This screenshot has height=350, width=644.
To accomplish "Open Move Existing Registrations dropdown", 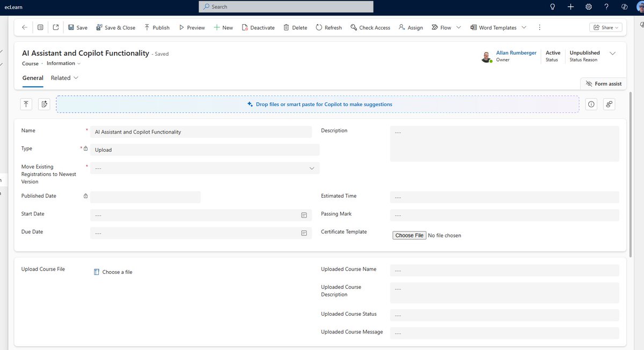I will click(204, 168).
